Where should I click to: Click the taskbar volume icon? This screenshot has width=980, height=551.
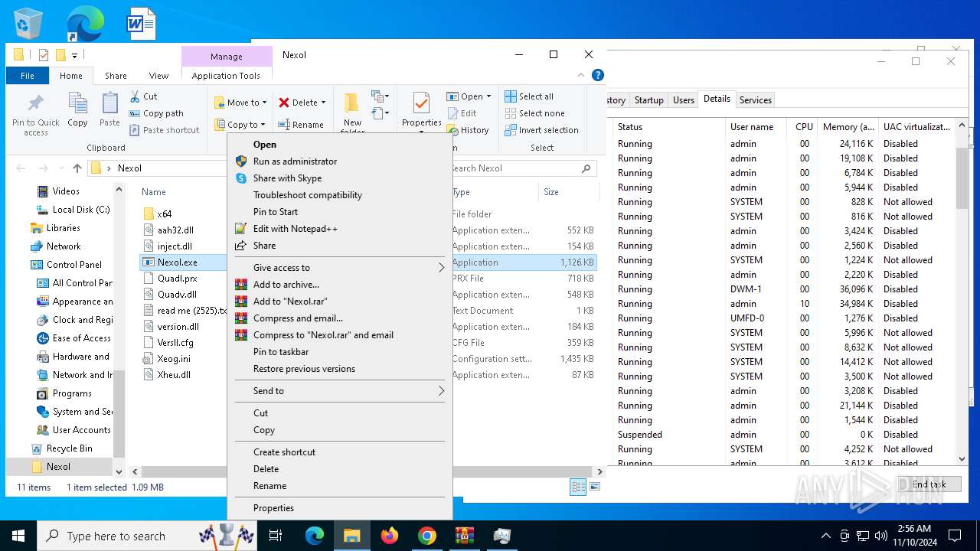pos(880,536)
